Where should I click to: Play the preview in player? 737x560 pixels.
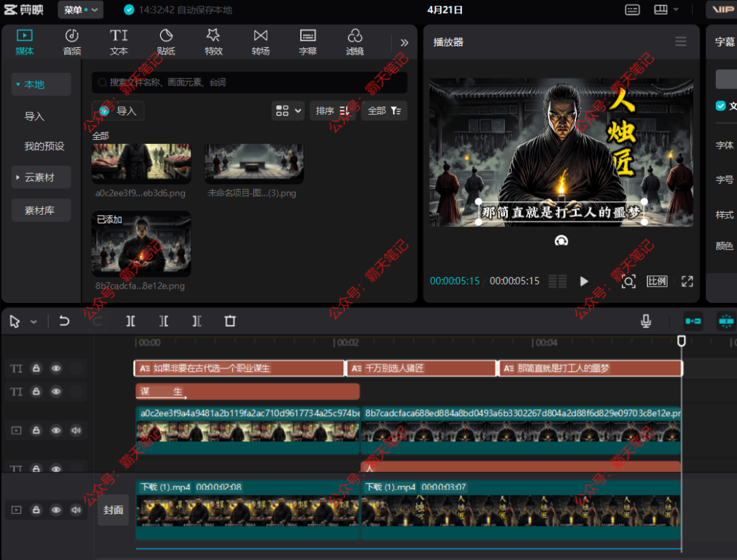pyautogui.click(x=583, y=281)
